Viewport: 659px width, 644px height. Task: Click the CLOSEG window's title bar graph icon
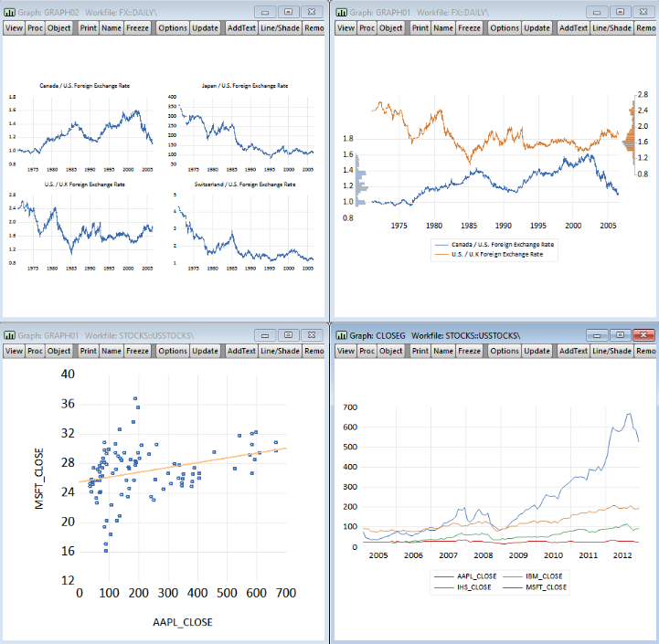[x=342, y=335]
